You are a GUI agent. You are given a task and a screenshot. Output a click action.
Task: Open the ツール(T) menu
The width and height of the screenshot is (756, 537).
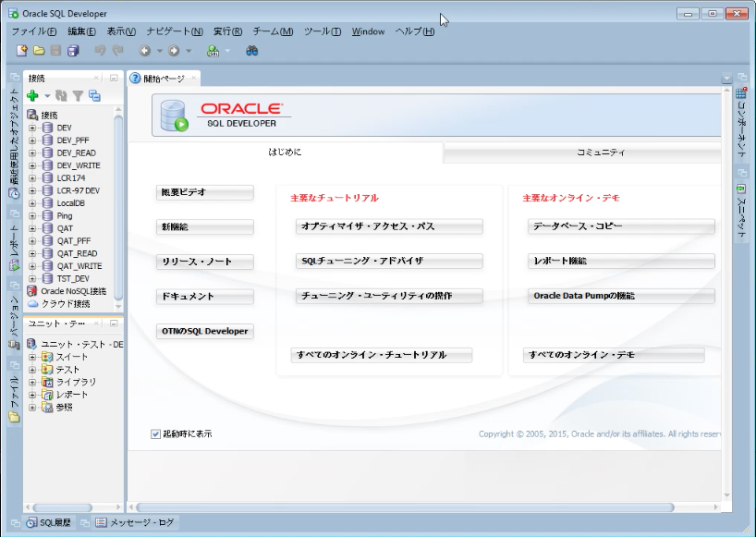[323, 31]
